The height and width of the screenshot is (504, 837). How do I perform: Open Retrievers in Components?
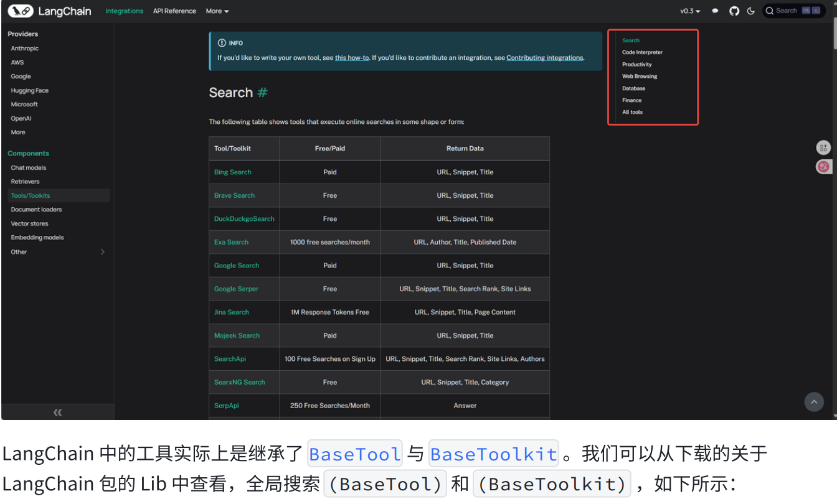pyautogui.click(x=25, y=182)
